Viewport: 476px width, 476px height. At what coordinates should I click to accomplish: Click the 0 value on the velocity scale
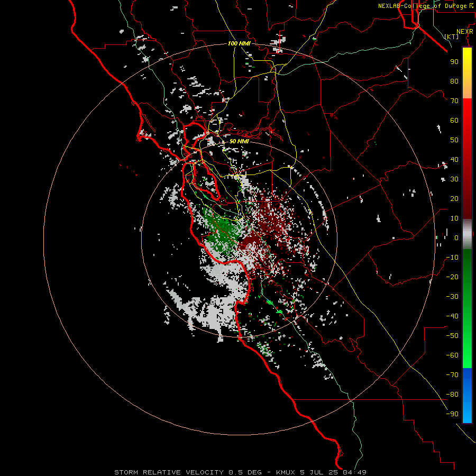(x=456, y=238)
